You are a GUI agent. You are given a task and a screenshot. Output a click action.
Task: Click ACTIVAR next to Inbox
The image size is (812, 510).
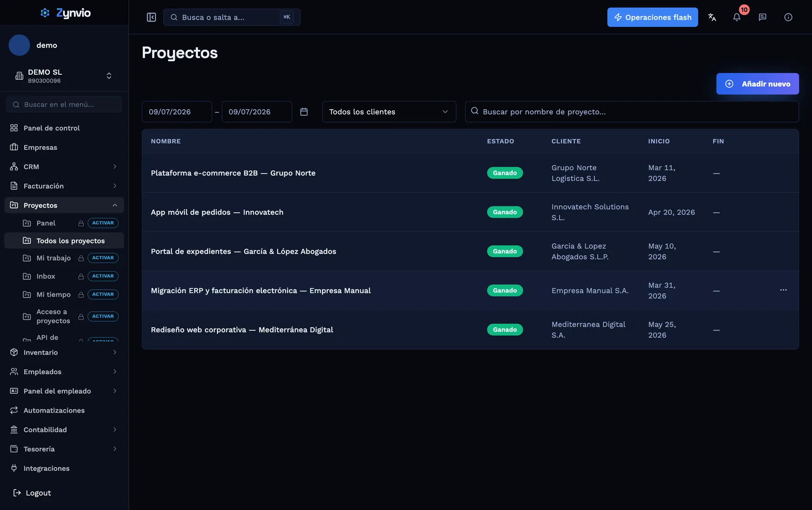[x=103, y=276]
